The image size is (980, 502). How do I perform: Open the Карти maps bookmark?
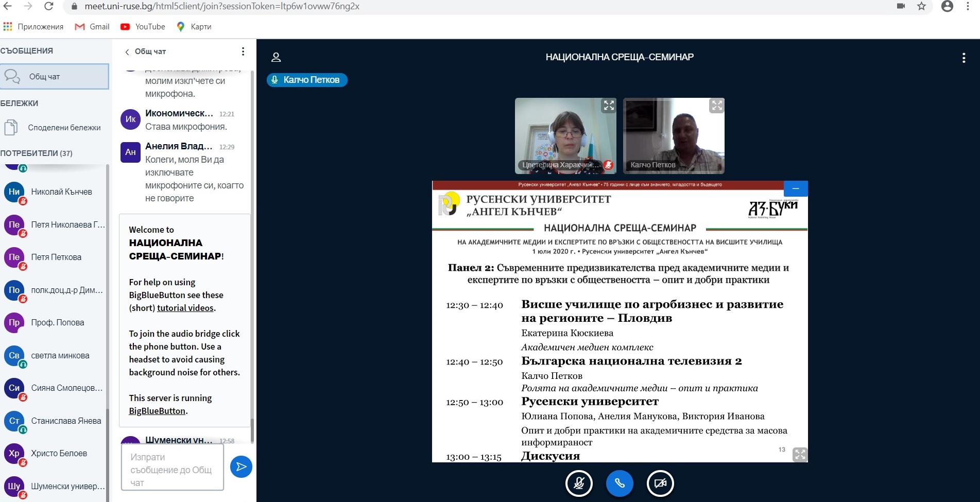[x=194, y=27]
